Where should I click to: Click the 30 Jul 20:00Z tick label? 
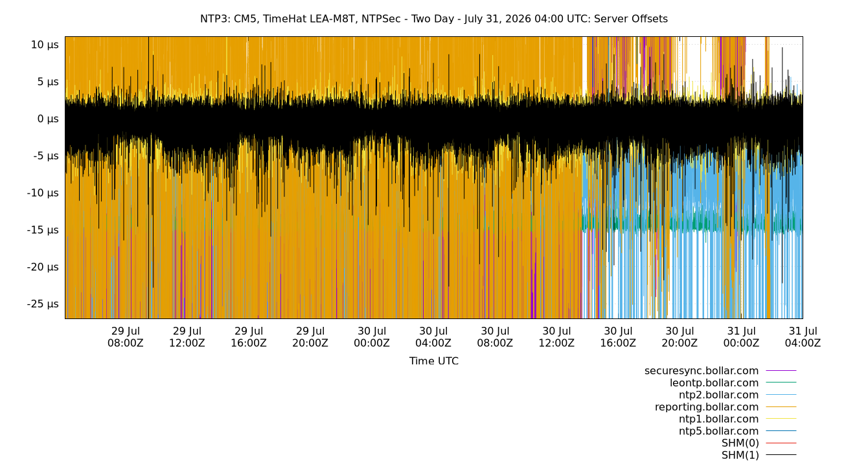pyautogui.click(x=680, y=337)
